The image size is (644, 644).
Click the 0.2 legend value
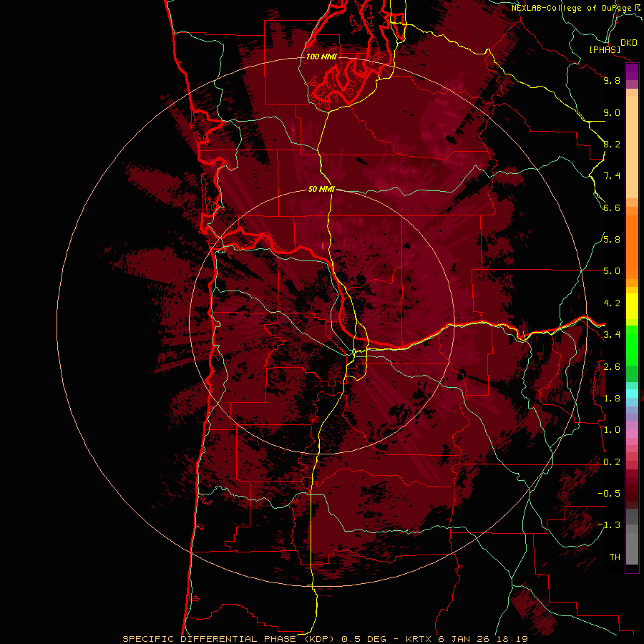(612, 462)
